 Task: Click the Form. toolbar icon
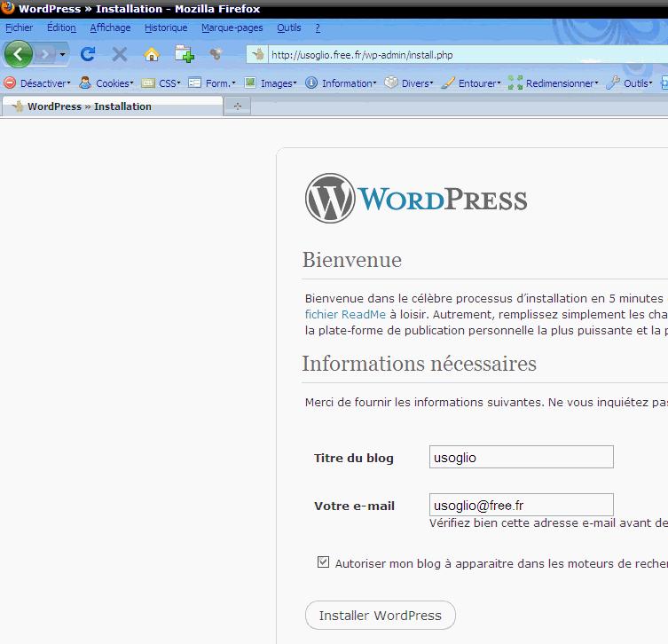point(194,82)
